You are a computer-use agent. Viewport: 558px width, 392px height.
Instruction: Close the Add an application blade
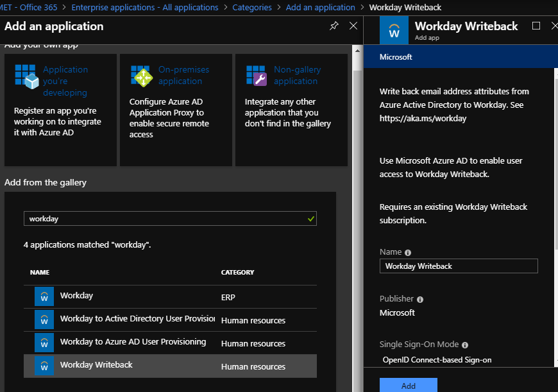click(353, 26)
